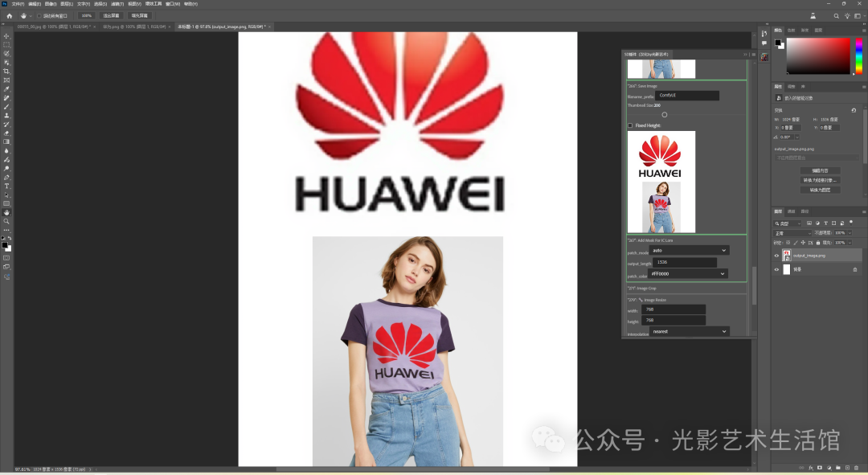Viewport: 868px width, 475px height.
Task: Select the Brush tool
Action: pos(6,107)
